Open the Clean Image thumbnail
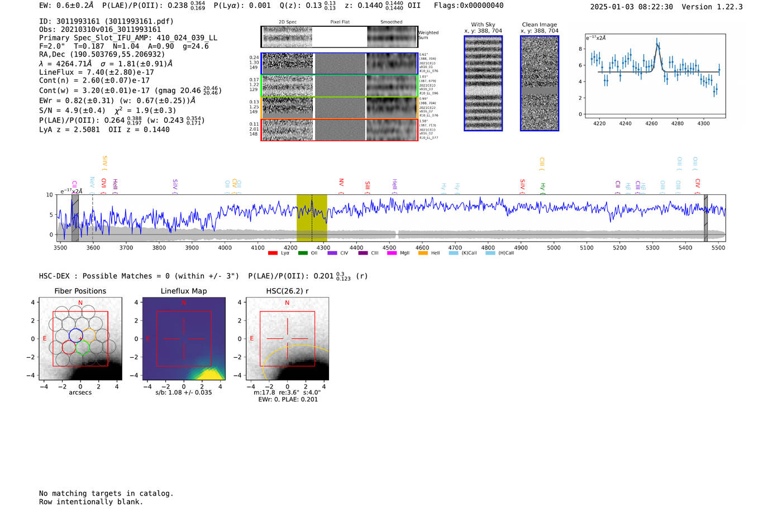This screenshot has width=782, height=532. [x=540, y=84]
